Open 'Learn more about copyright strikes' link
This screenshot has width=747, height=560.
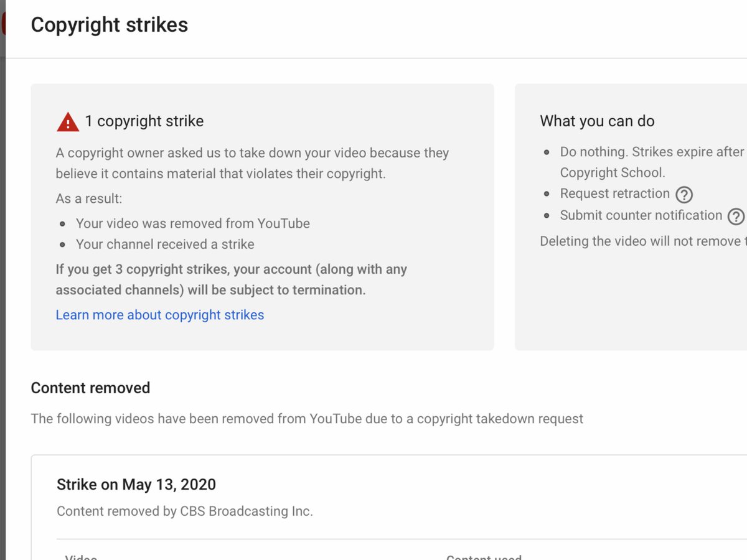[x=160, y=315]
